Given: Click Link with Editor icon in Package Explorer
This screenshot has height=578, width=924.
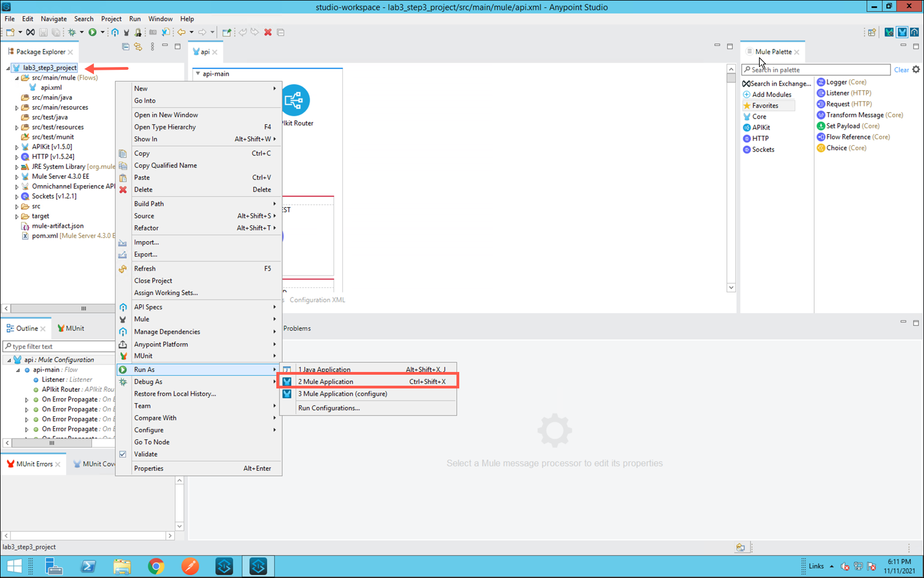Looking at the screenshot, I should 138,47.
